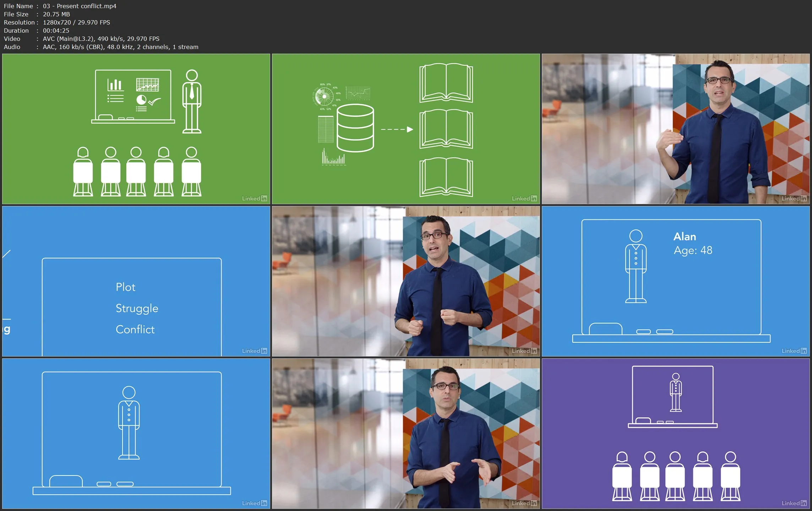812x511 pixels.
Task: Click the word 'Struggle' on the blue slide
Action: (137, 308)
